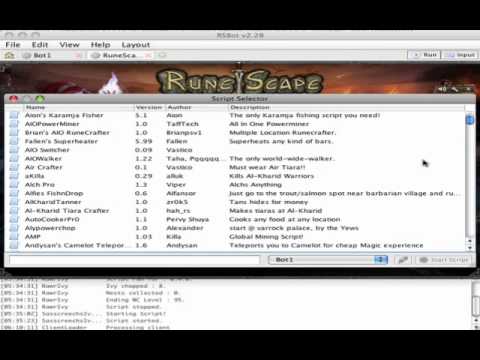Click the script icon beside Alypowerchop
This screenshot has height=360, width=480.
(14, 228)
